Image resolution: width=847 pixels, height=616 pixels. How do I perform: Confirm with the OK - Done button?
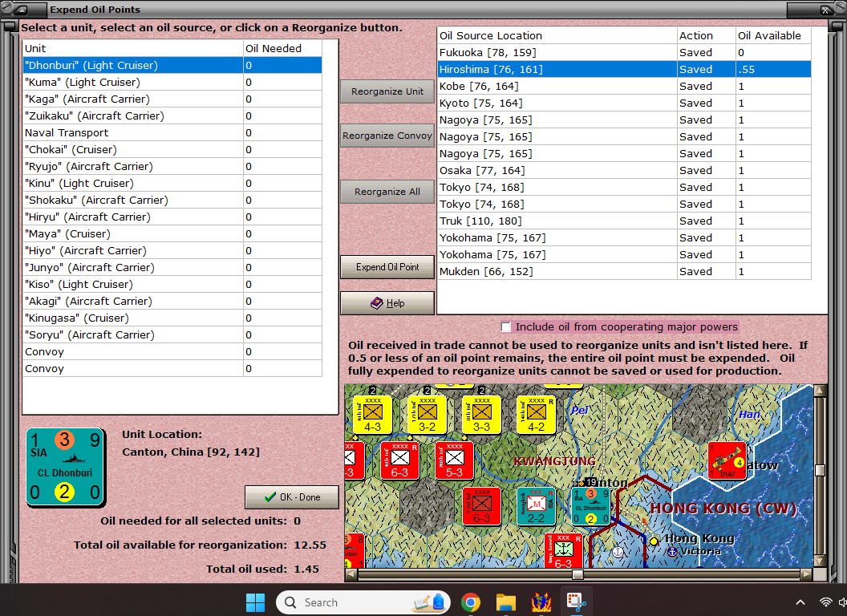(x=292, y=497)
